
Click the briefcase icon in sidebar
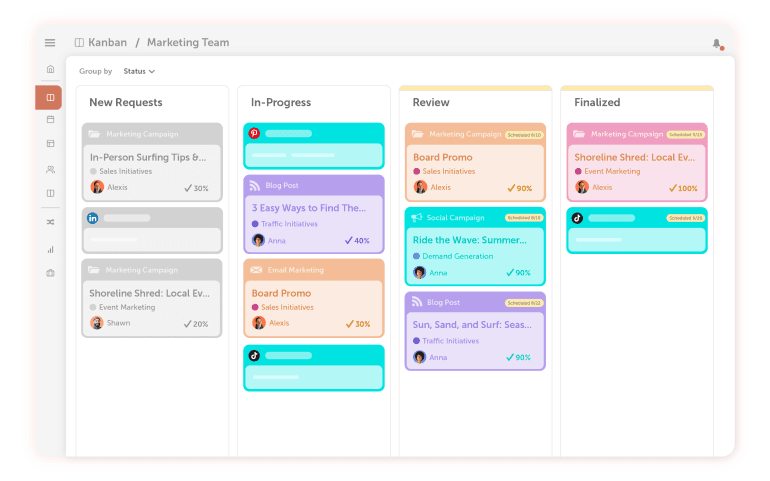click(x=50, y=273)
